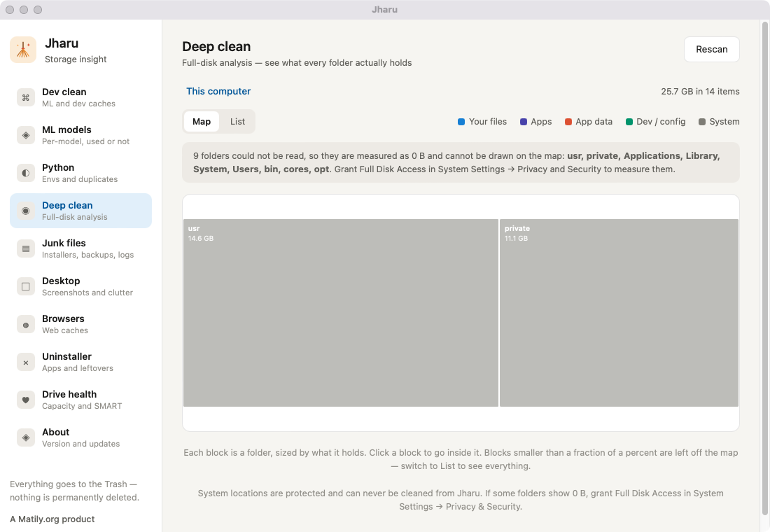Click the Drive health heart icon
770x532 pixels.
(x=25, y=400)
